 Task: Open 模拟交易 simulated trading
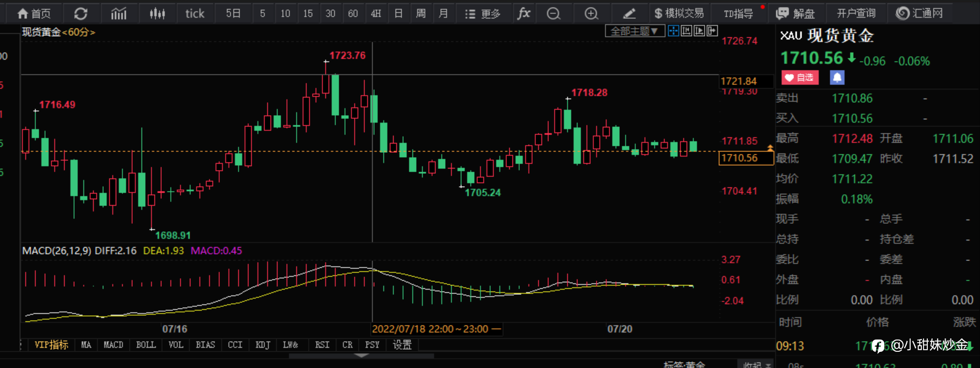tap(678, 13)
